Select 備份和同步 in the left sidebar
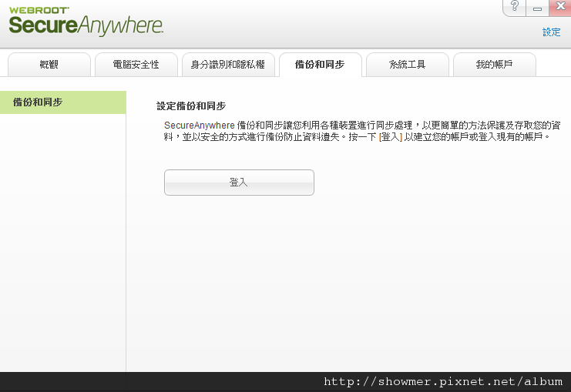571x392 pixels. point(63,102)
